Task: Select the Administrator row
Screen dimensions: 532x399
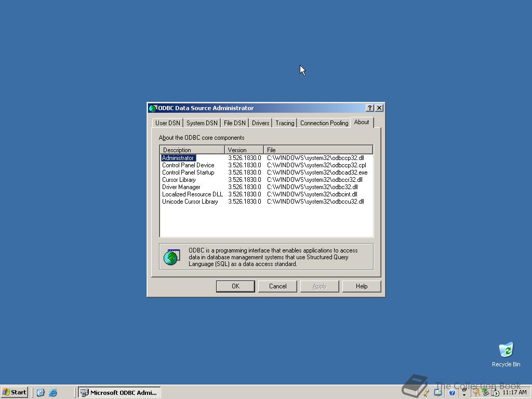Action: tap(266, 158)
